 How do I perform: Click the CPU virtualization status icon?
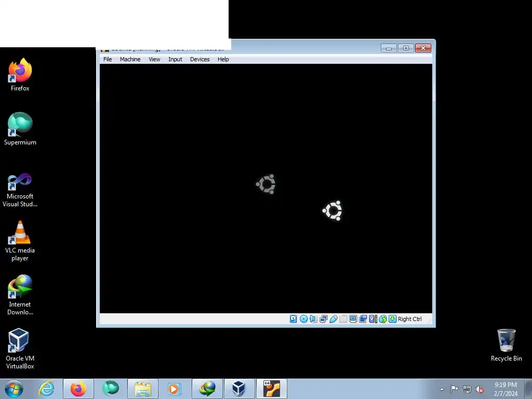(x=373, y=319)
